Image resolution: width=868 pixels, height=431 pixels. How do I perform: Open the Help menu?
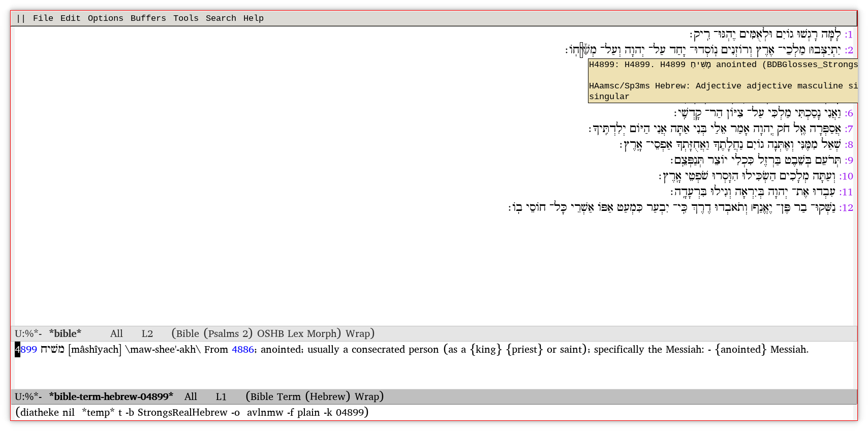tap(253, 18)
